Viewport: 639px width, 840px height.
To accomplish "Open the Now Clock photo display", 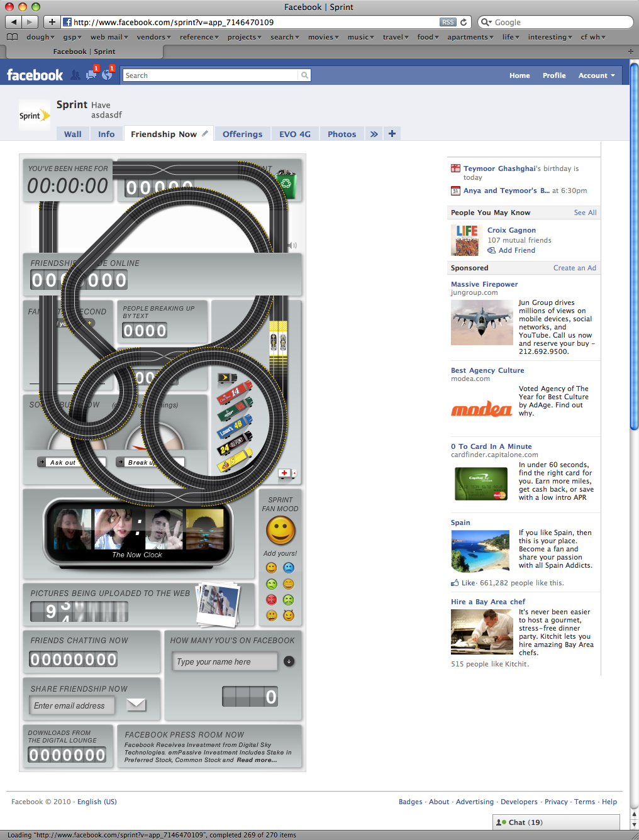I will [138, 532].
